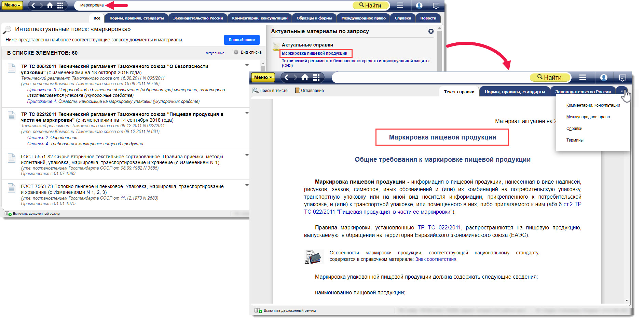Click the document icon of ГОСТ 7563-73
This screenshot has width=644, height=320.
(12, 188)
